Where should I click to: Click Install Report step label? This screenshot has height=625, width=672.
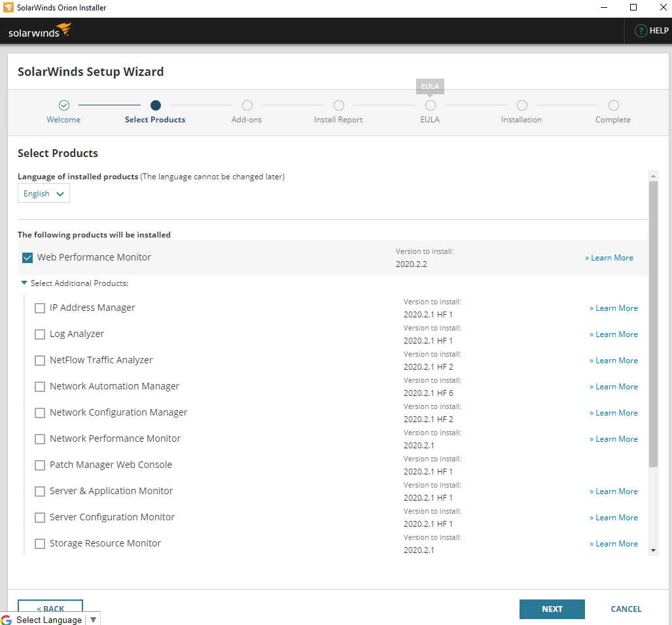(x=338, y=120)
